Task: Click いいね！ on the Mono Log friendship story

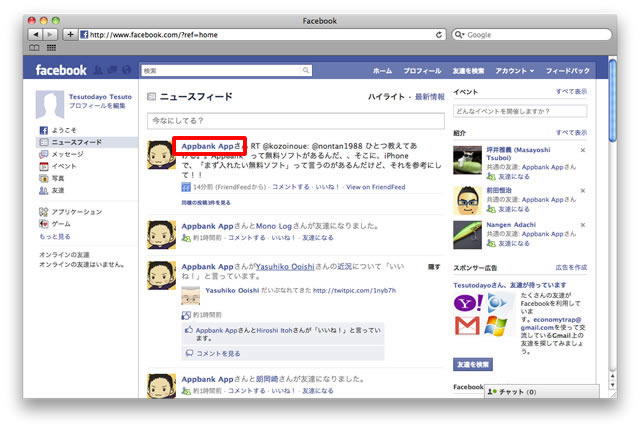Action: [x=282, y=238]
